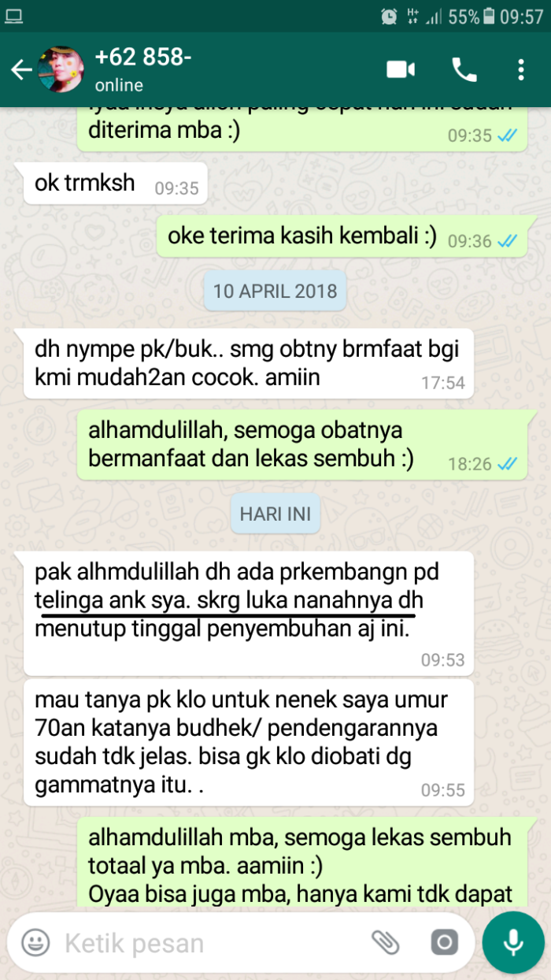Tap the back arrow in chat header
This screenshot has height=980, width=551.
point(20,70)
